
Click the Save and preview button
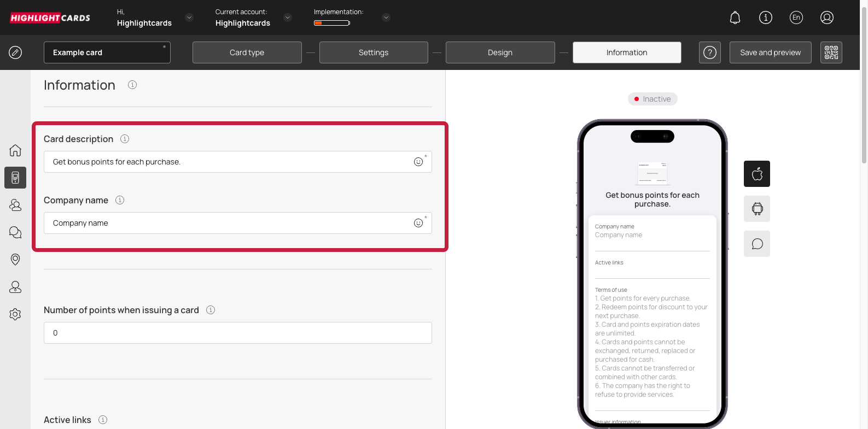tap(770, 52)
